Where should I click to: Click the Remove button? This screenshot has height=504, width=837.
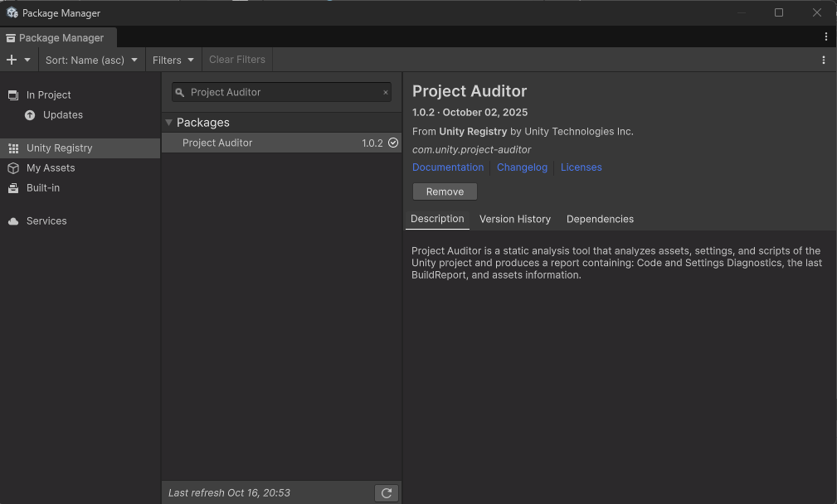click(x=445, y=191)
